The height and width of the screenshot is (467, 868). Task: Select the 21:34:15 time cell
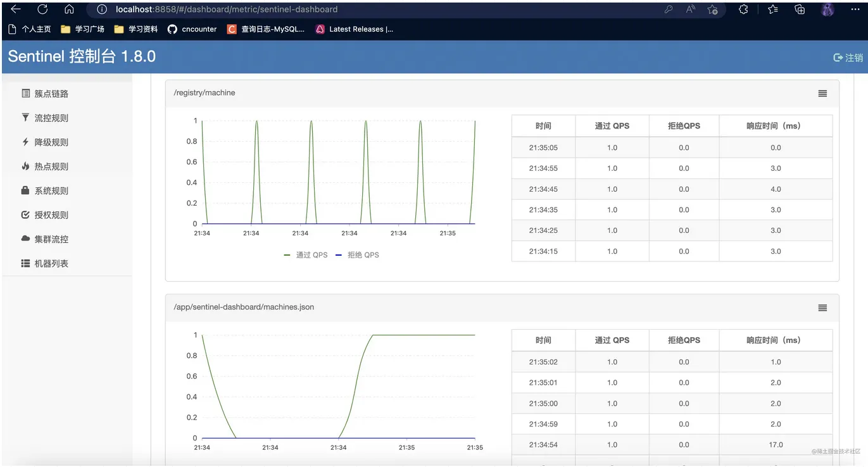[x=543, y=251]
